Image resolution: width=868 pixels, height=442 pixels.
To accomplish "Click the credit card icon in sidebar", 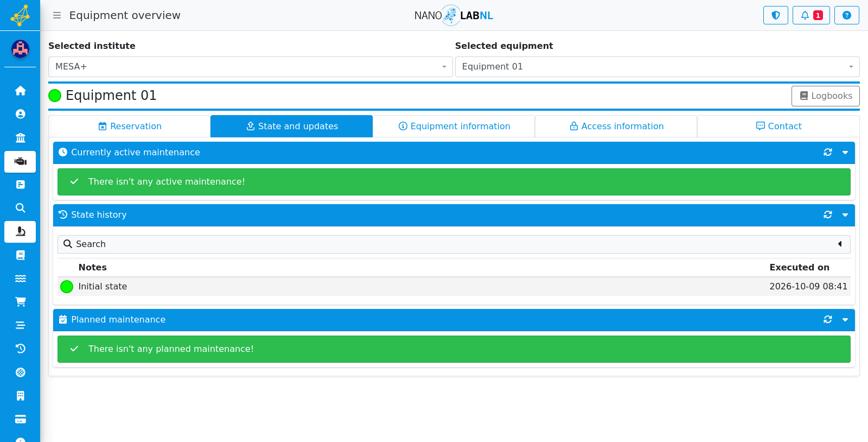I will [x=20, y=419].
